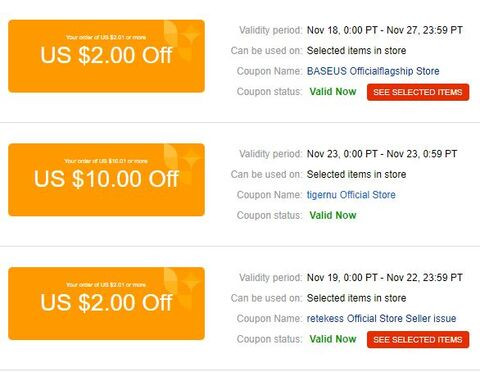Click the Nov 18 – Nov 27 validity period
Image resolution: width=480 pixels, height=372 pixels.
385,30
